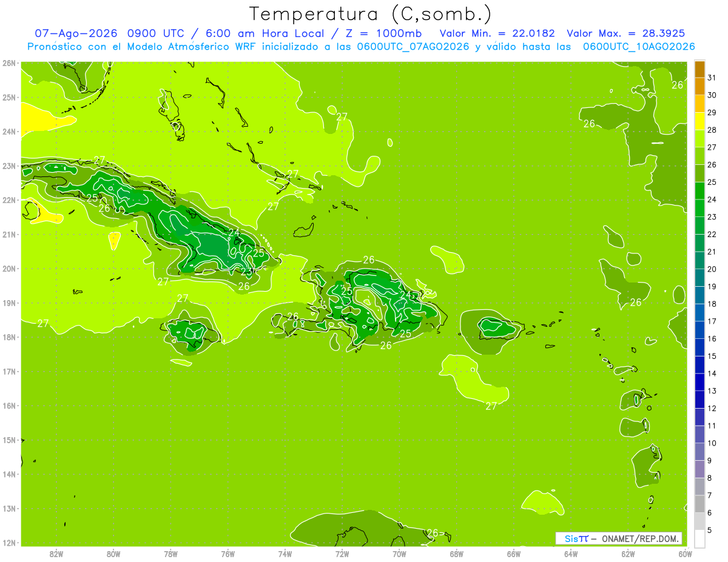
Task: Click the '19N' latitude axis label
Action: (x=8, y=303)
